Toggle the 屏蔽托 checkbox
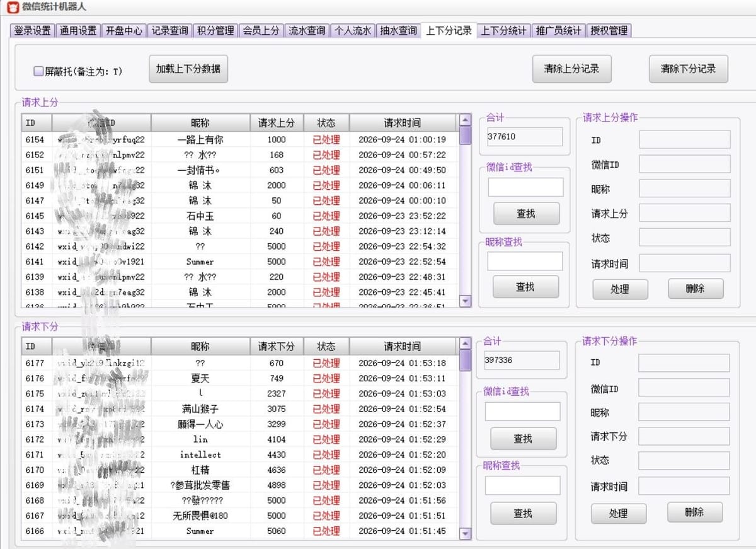The width and height of the screenshot is (756, 549). click(x=38, y=71)
